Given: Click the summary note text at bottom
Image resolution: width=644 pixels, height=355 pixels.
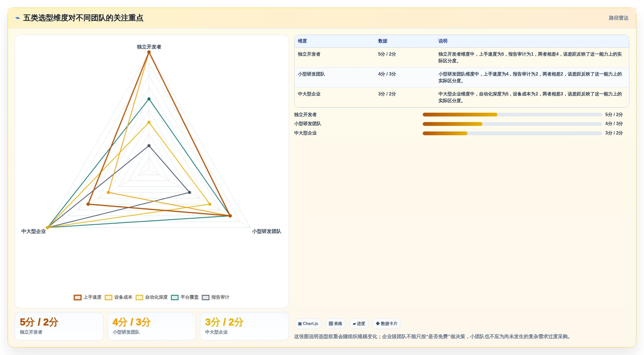Looking at the screenshot, I should (x=433, y=337).
